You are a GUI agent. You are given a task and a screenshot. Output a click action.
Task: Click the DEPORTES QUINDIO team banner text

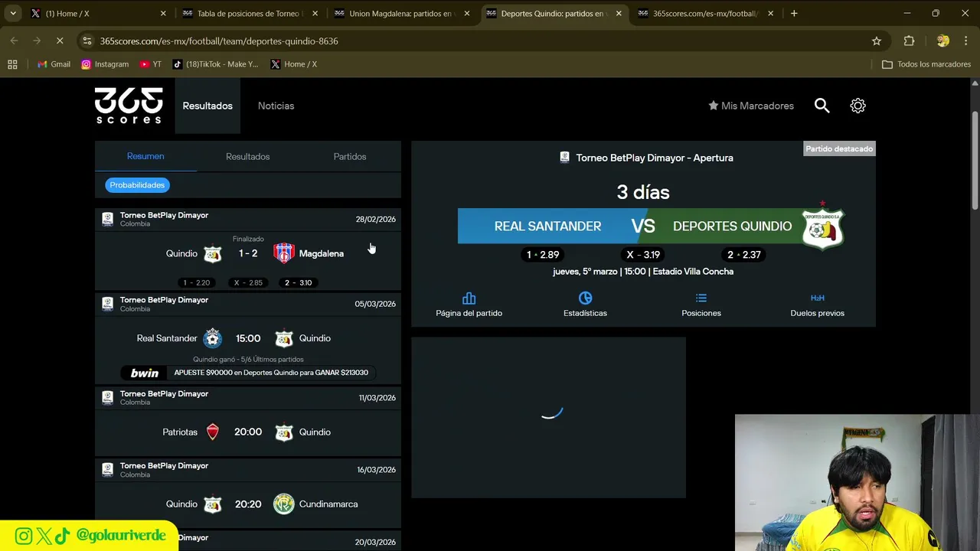[732, 227]
